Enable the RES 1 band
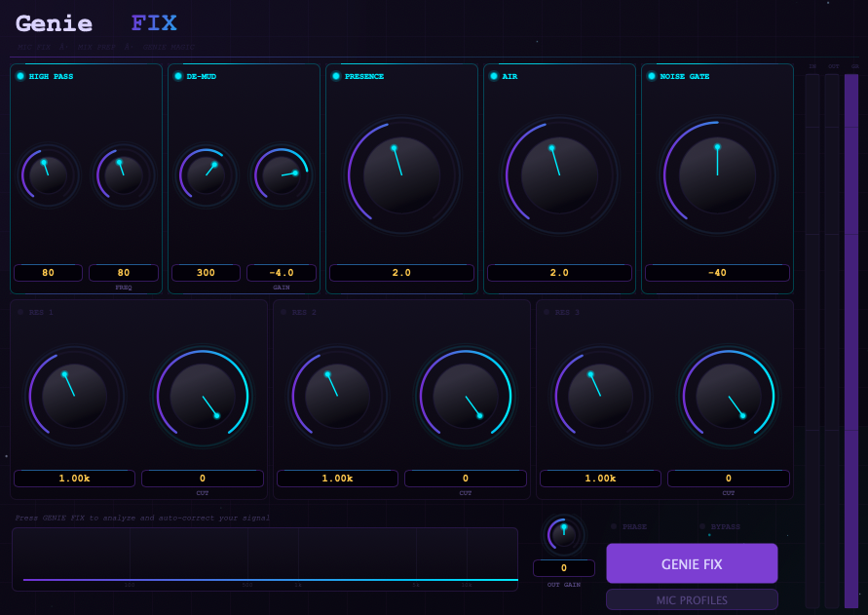The image size is (868, 615). [x=20, y=312]
